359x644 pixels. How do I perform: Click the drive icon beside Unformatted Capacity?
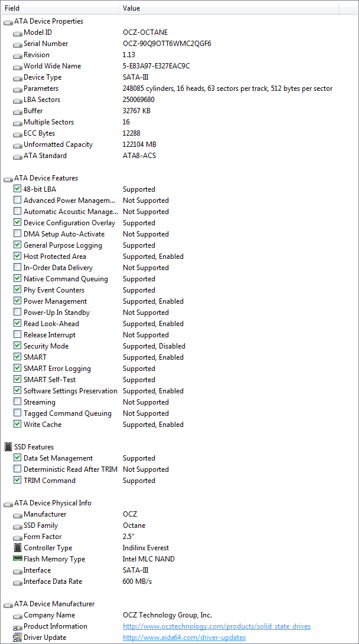tap(17, 146)
